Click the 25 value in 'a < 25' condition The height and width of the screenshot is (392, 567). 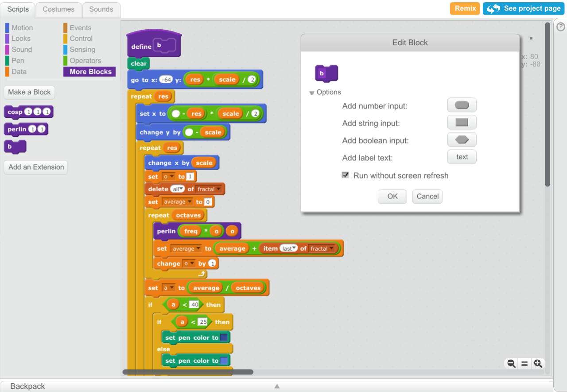click(x=202, y=322)
